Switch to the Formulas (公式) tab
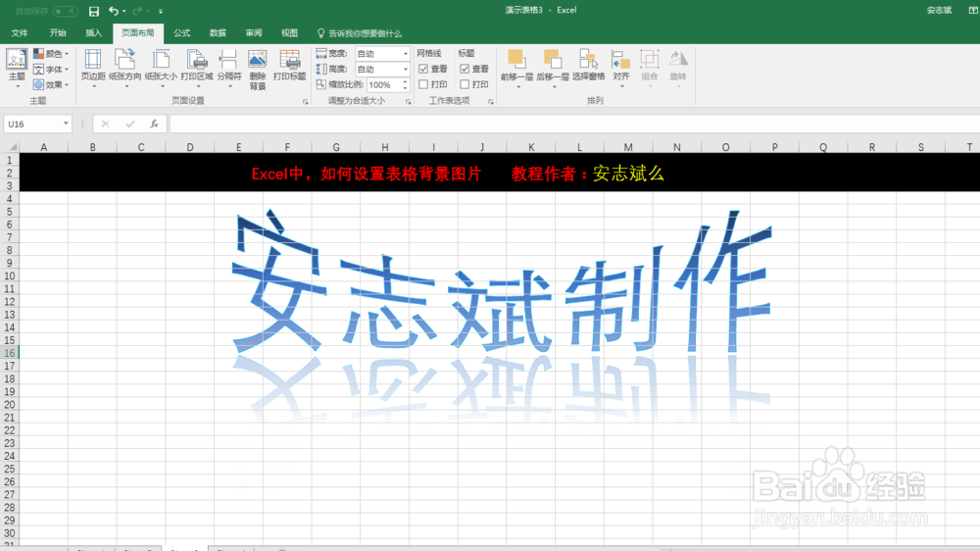This screenshot has width=980, height=551. tap(182, 33)
